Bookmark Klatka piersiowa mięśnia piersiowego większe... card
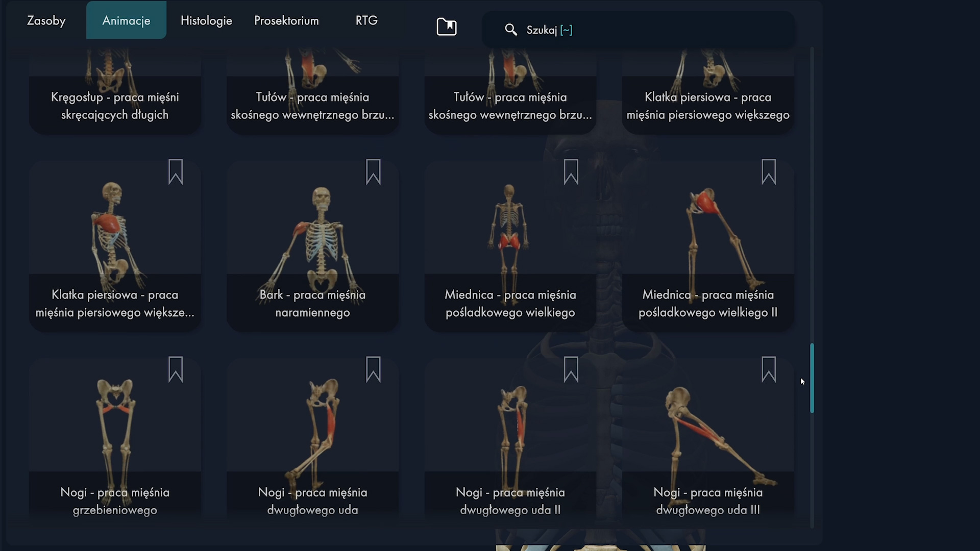The width and height of the screenshot is (980, 551). 176,172
